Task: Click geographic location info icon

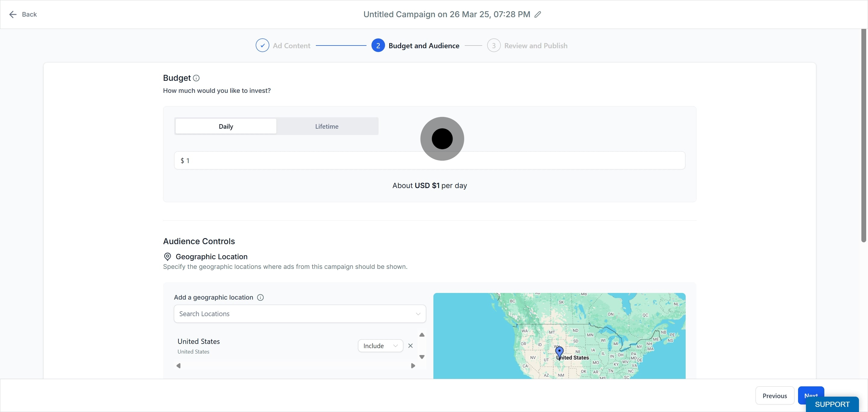Action: [260, 297]
